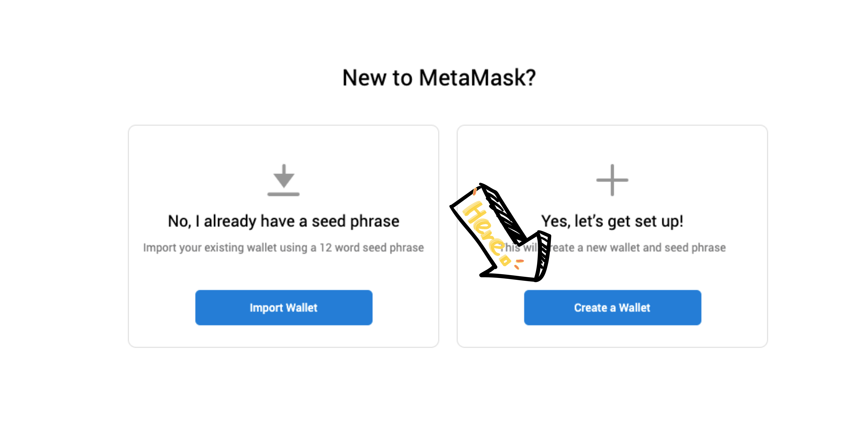Click the horizontal bar beneath download arrow
Image resolution: width=868 pixels, height=434 pixels.
click(x=283, y=194)
